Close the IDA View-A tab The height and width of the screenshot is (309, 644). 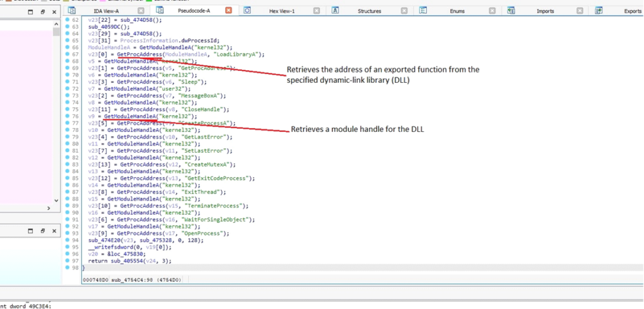[140, 11]
